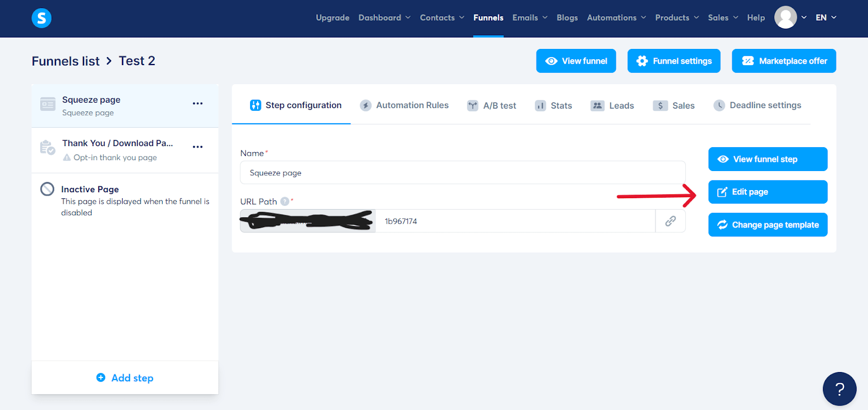
Task: Open the user avatar profile picture
Action: pyautogui.click(x=786, y=17)
